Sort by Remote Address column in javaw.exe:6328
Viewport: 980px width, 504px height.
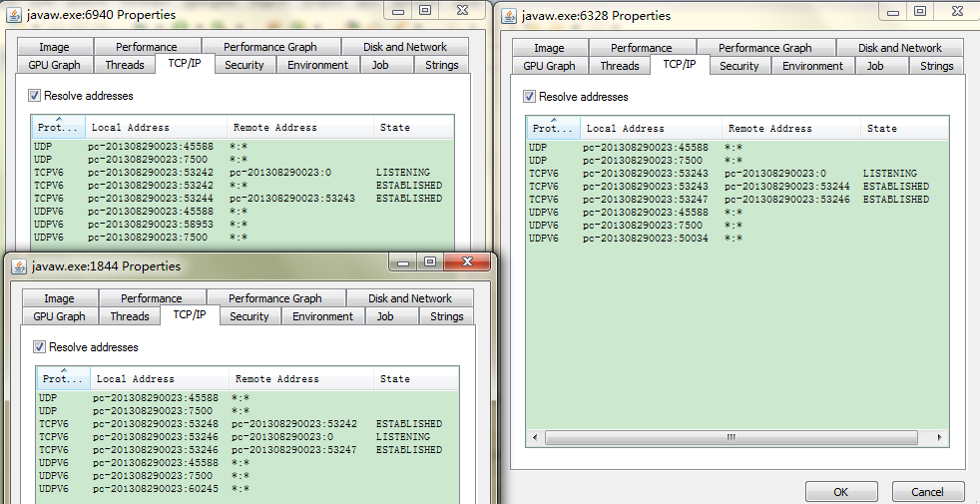791,128
